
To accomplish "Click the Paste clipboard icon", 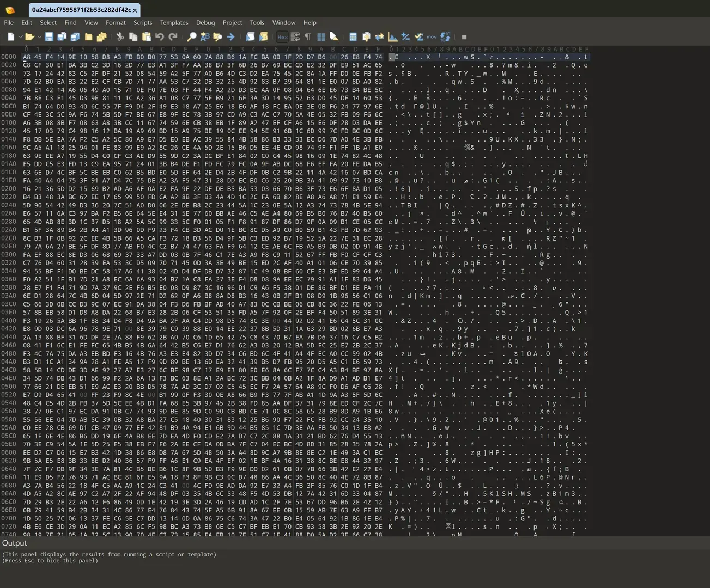I will click(x=146, y=37).
